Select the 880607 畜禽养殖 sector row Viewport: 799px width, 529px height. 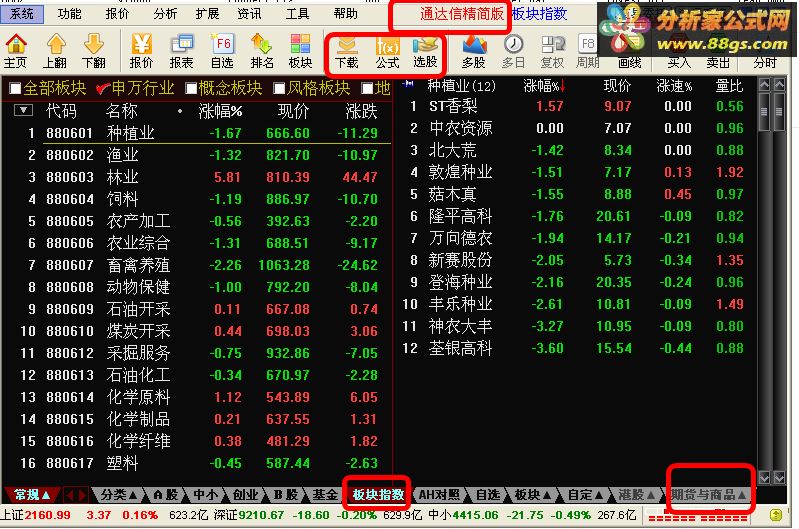pyautogui.click(x=198, y=265)
